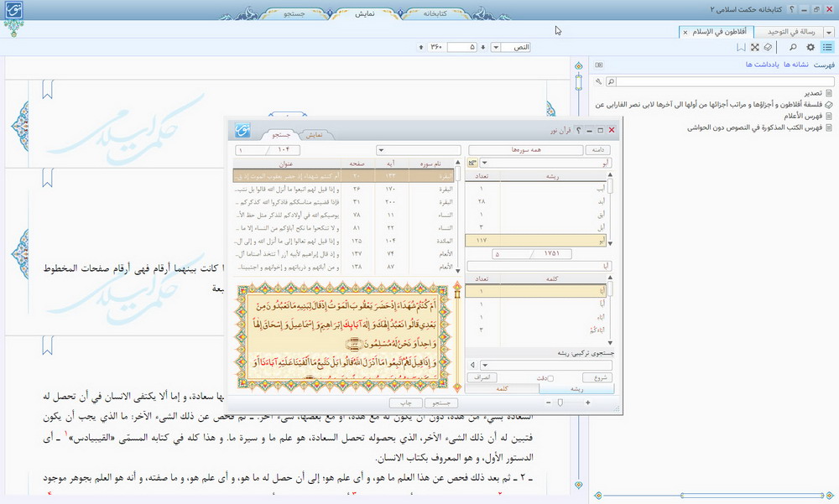Image resolution: width=839 pixels, height=504 pixels.
Task: Select the ریشه search mode tab
Action: 577,388
